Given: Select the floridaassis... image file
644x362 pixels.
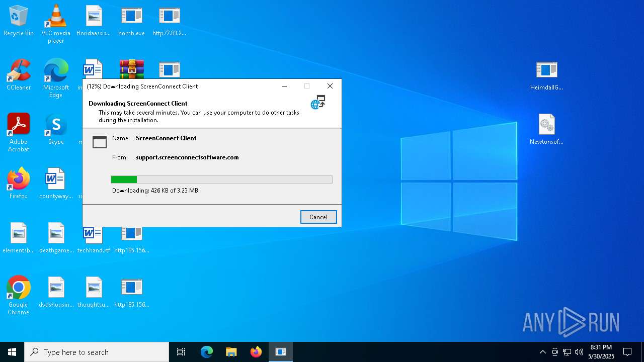Looking at the screenshot, I should (94, 21).
